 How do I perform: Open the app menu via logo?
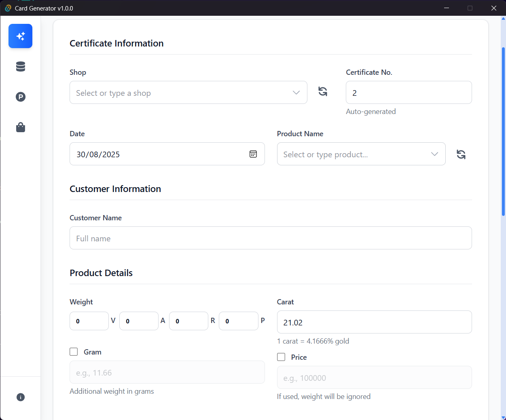tap(7, 8)
